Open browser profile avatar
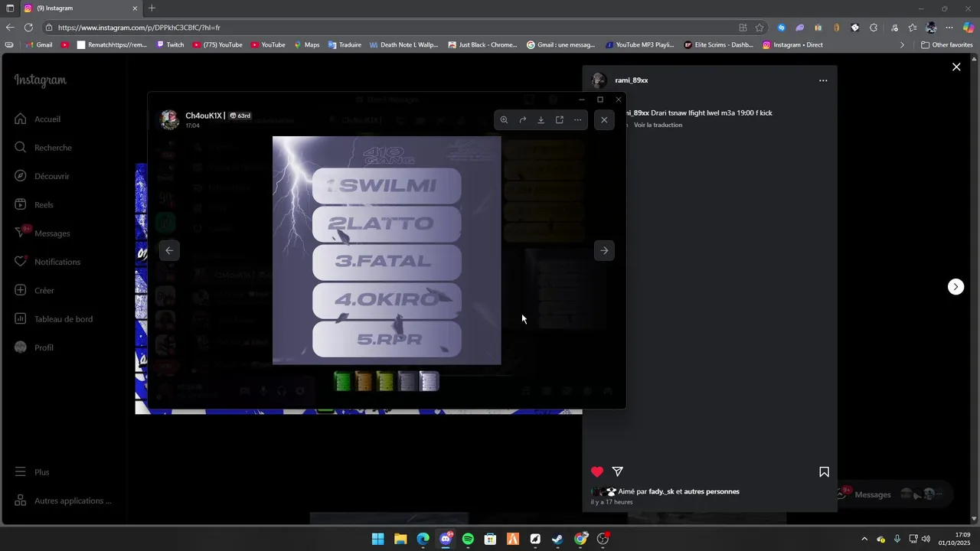 coord(931,28)
